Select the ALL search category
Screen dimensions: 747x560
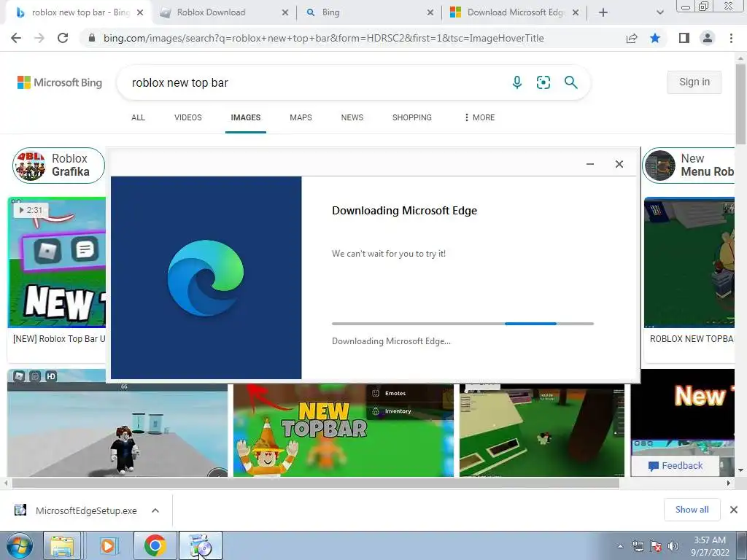pos(138,117)
